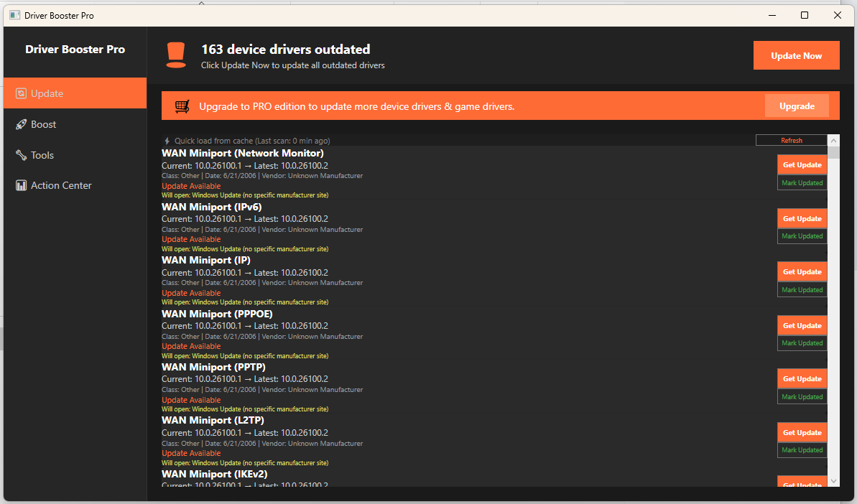Select the "WAN Miniport (IPv6)" driver name
Screen dimensions: 857x504
(211, 207)
